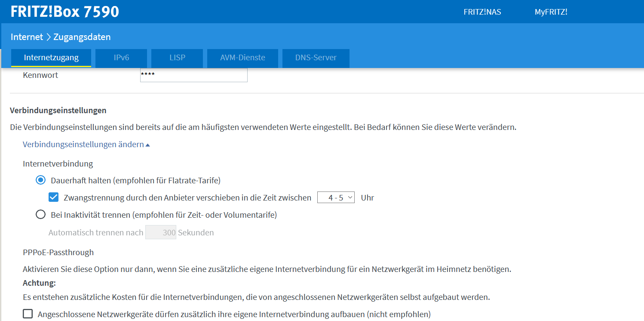Viewport: 644px width, 321px height.
Task: Click the Automatisch trennen nach label
Action: [96, 233]
